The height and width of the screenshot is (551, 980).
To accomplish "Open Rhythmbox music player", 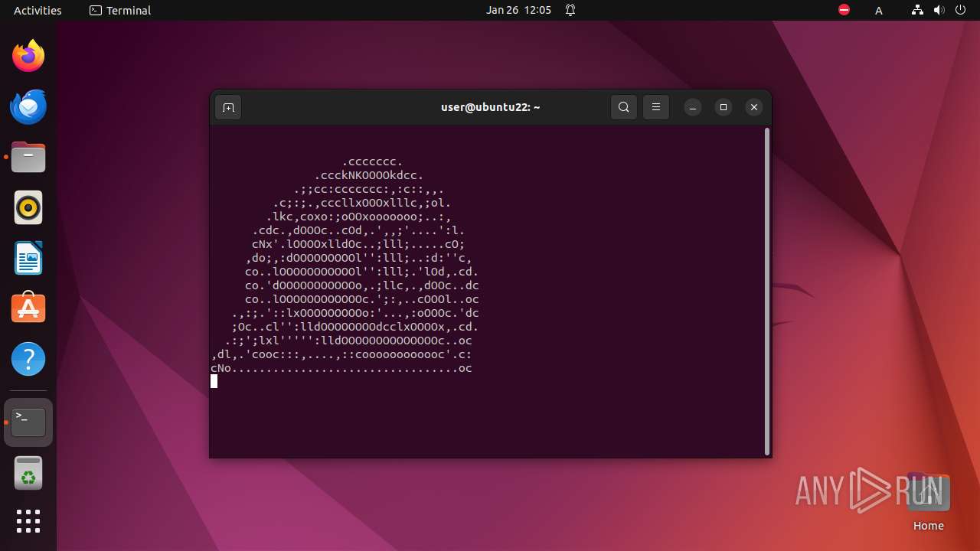I will point(28,207).
